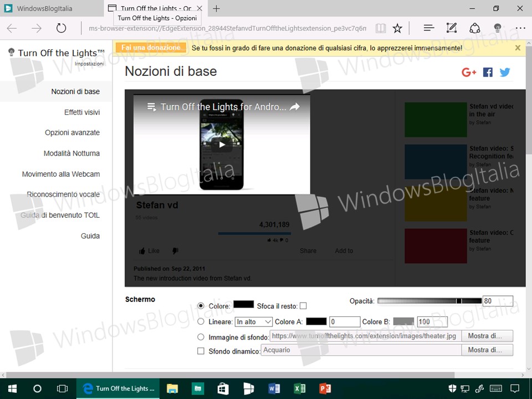The image size is (532, 399).
Task: Go back using the browser back arrow
Action: (x=12, y=28)
